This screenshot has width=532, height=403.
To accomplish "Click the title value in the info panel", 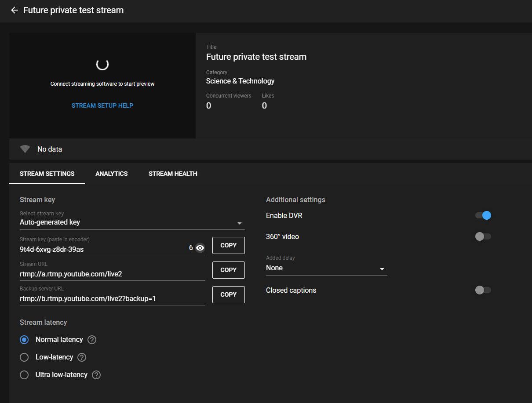I will pyautogui.click(x=256, y=57).
